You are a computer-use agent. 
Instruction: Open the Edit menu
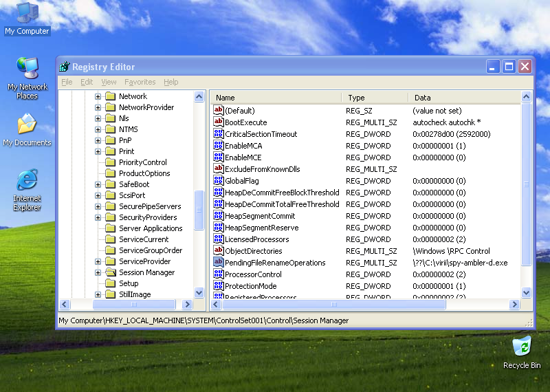pos(87,82)
